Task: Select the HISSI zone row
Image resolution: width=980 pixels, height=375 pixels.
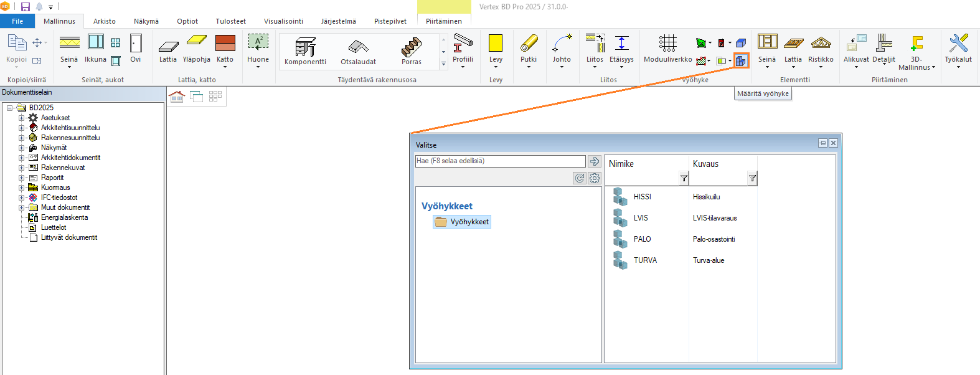Action: point(642,197)
